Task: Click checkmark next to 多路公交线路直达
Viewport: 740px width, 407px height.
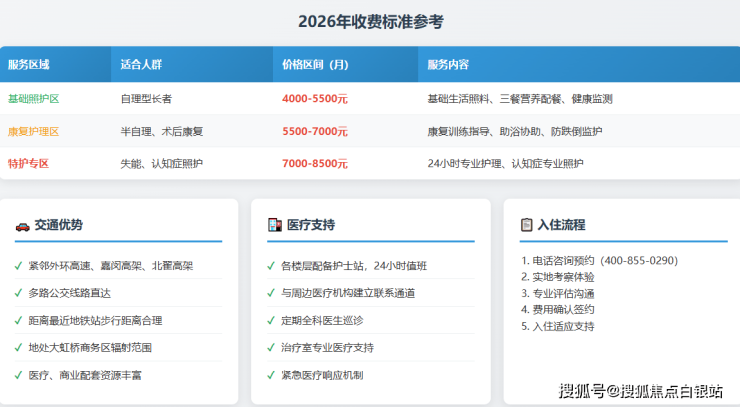Action: tap(18, 293)
